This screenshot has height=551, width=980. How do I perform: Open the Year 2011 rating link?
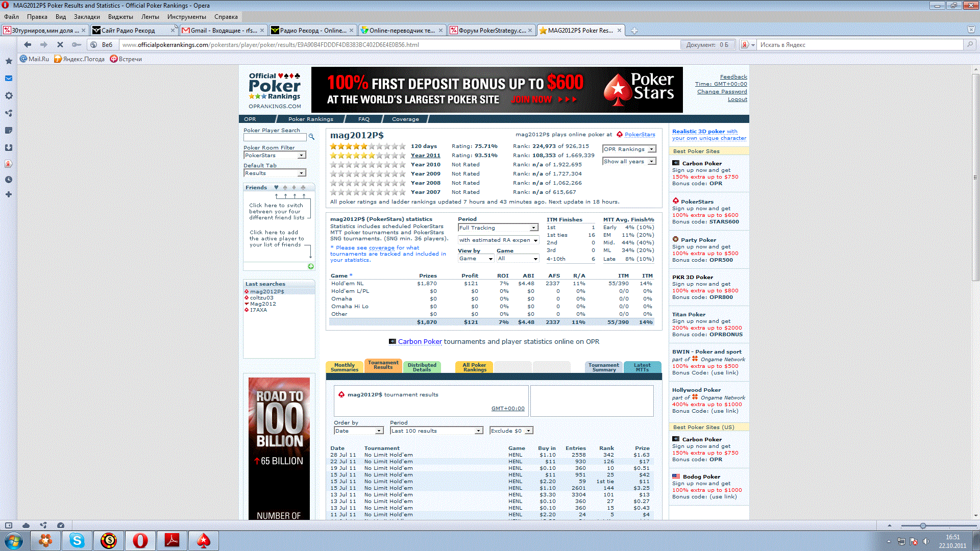coord(426,156)
